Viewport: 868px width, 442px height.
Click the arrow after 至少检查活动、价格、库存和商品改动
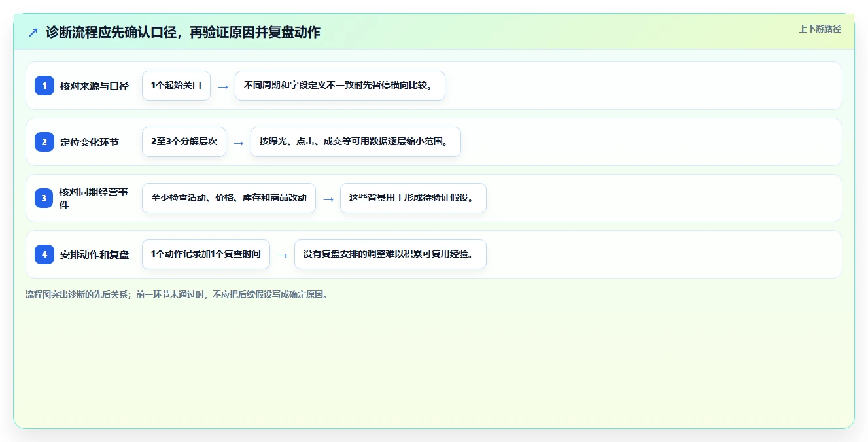[328, 199]
